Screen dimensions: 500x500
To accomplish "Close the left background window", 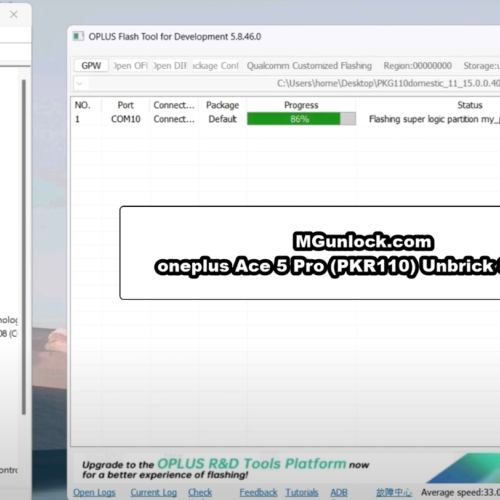I will (x=14, y=14).
